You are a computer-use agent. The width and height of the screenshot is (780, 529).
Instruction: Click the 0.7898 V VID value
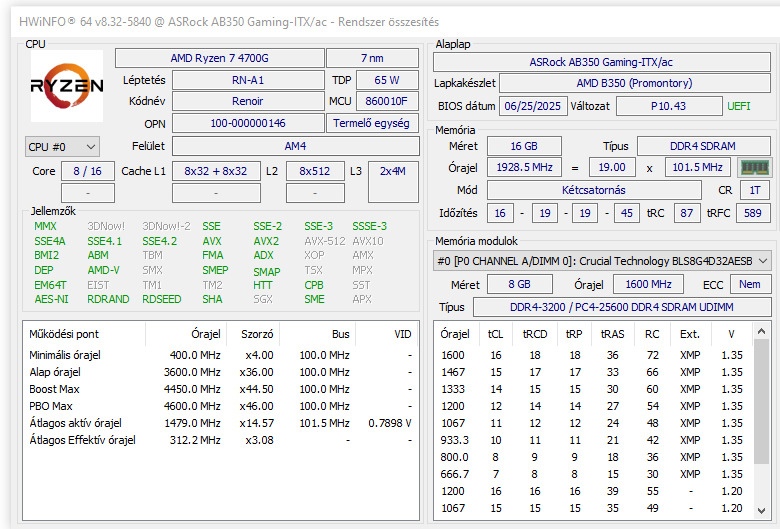pyautogui.click(x=390, y=423)
